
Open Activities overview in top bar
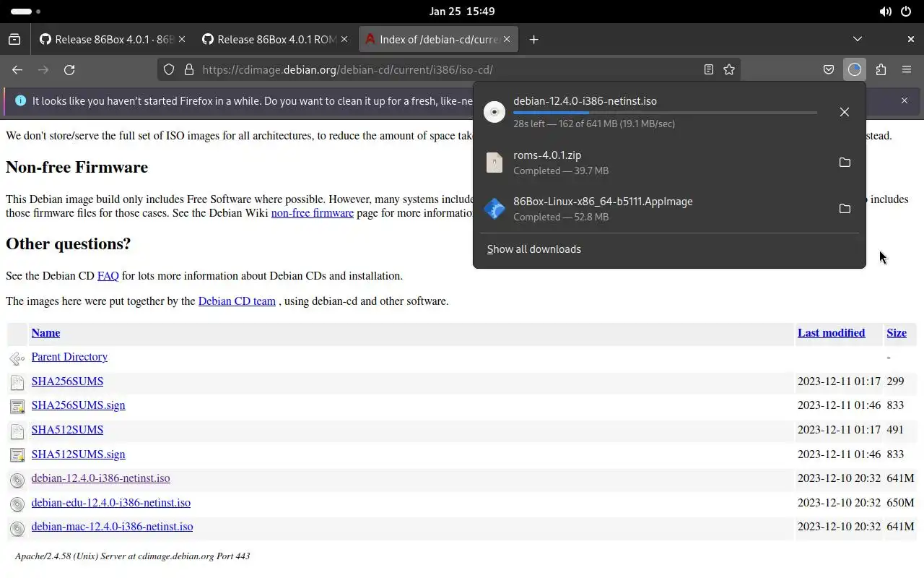(x=26, y=12)
